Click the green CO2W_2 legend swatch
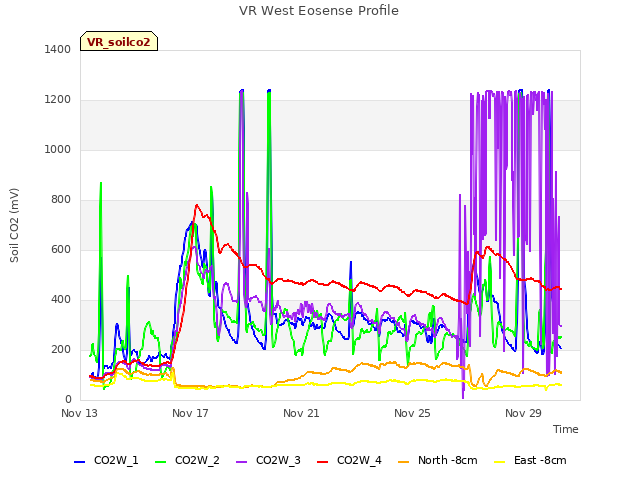The image size is (640, 480). tap(160, 462)
